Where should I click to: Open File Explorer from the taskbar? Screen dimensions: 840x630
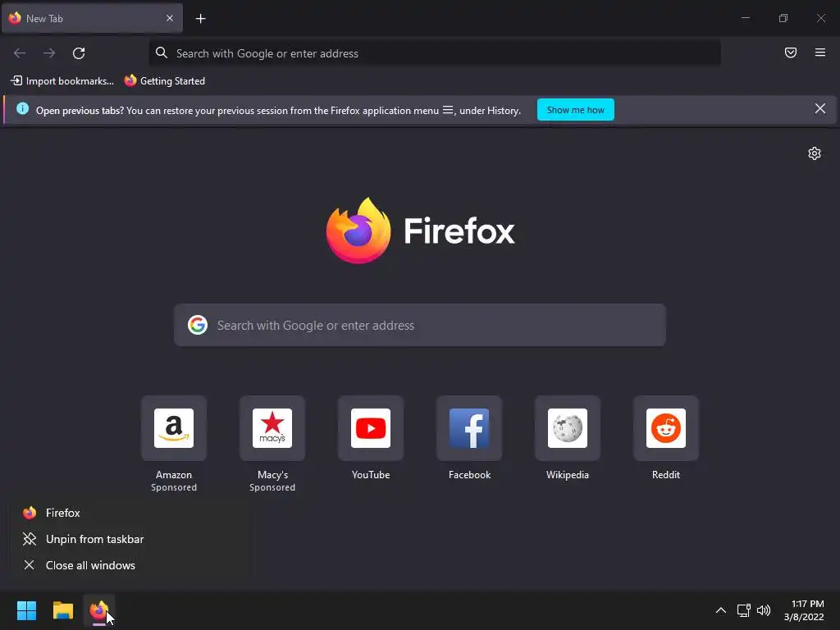(x=62, y=610)
